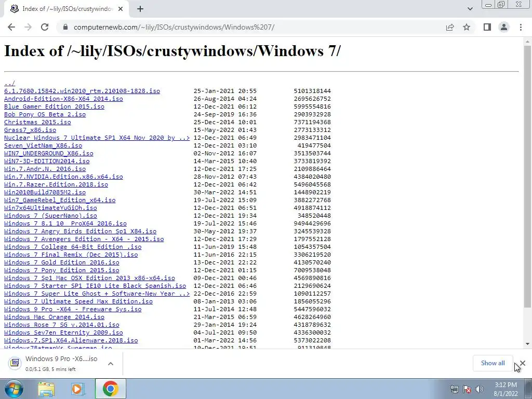Launch Windows Media Player from taskbar
Screen dimensions: 532x399
(x=77, y=389)
